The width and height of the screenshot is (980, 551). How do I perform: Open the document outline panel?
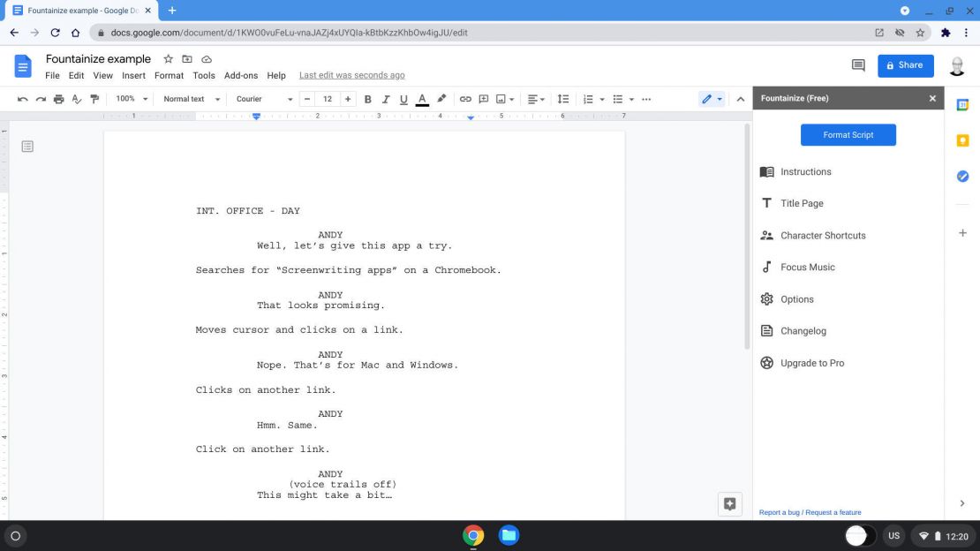coord(27,147)
